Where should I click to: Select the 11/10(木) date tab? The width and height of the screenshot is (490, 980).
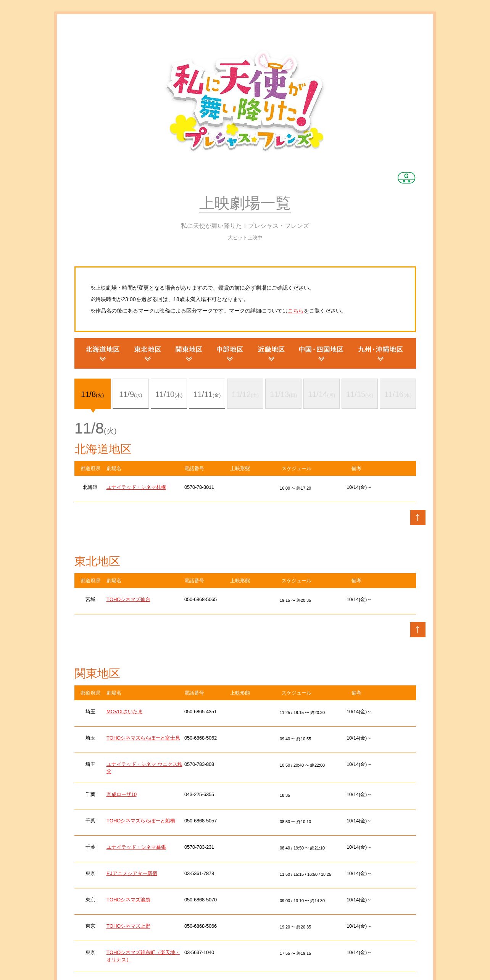click(x=169, y=394)
